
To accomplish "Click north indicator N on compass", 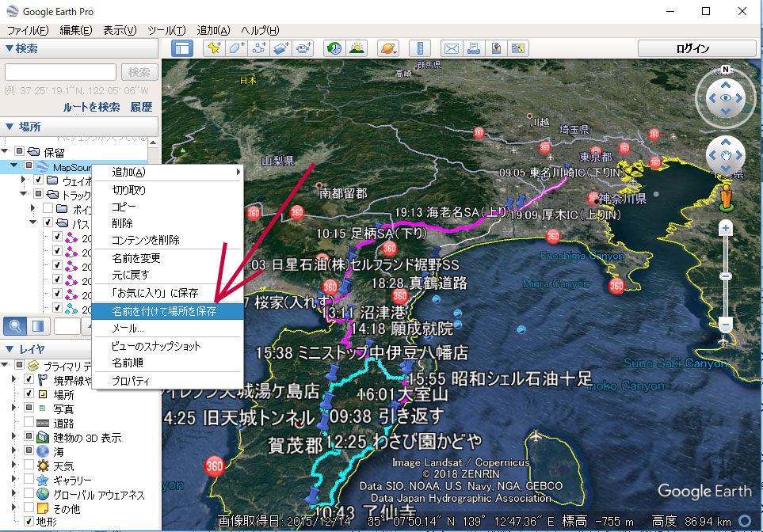I will click(726, 70).
